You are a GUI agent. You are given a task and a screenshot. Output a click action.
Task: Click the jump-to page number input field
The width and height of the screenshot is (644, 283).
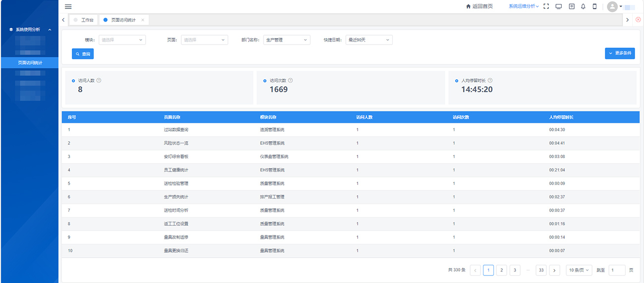[x=617, y=270]
